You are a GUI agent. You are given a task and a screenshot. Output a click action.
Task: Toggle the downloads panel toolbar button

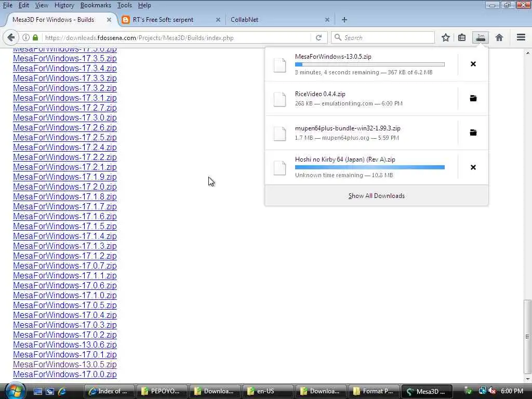click(481, 37)
